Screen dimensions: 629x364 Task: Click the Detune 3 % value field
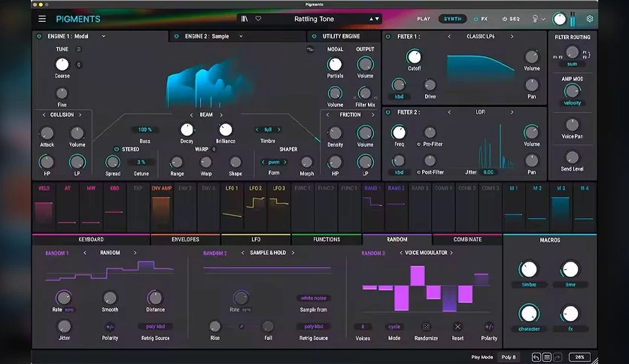[x=141, y=162]
